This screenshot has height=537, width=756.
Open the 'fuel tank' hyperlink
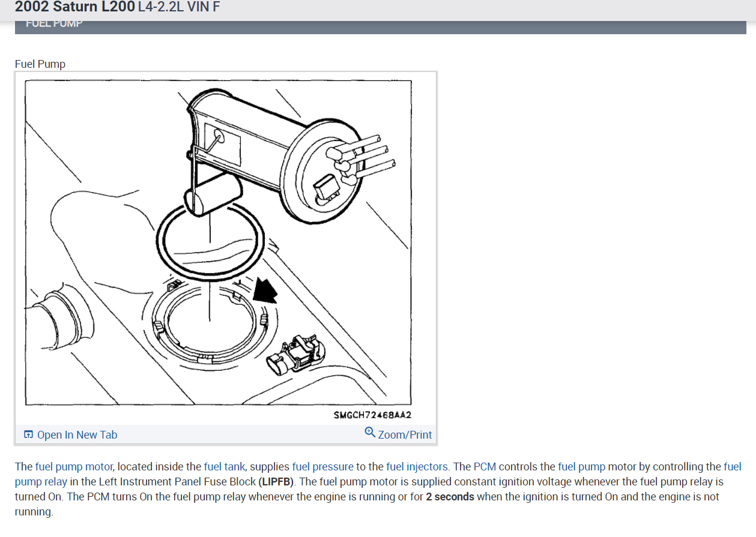(224, 466)
